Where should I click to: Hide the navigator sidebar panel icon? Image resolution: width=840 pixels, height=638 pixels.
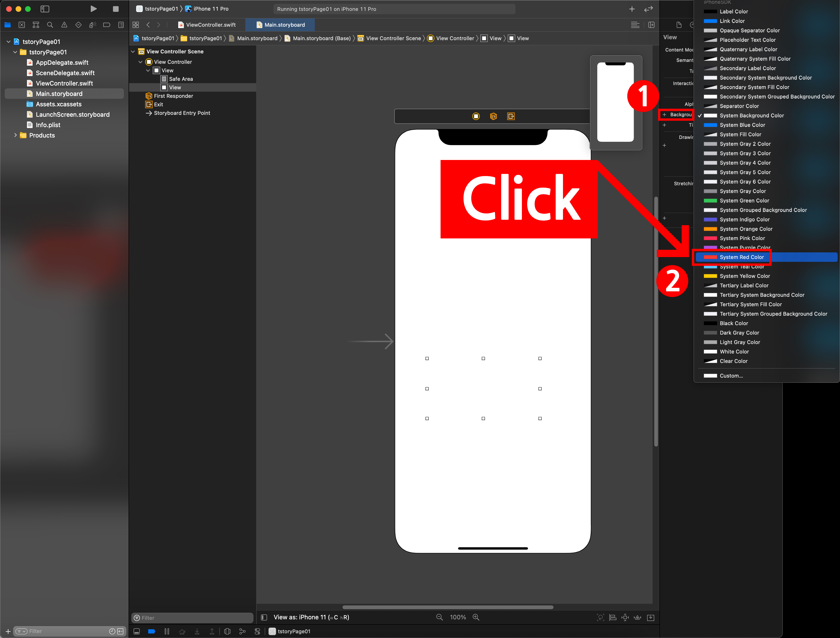click(45, 9)
